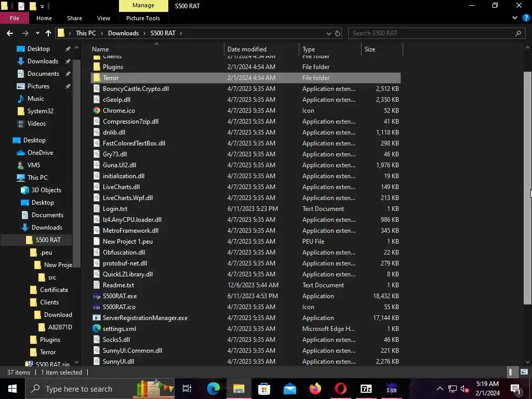Expand Downloads breadcrumb chevron
Image resolution: width=532 pixels, height=399 pixels.
click(144, 33)
